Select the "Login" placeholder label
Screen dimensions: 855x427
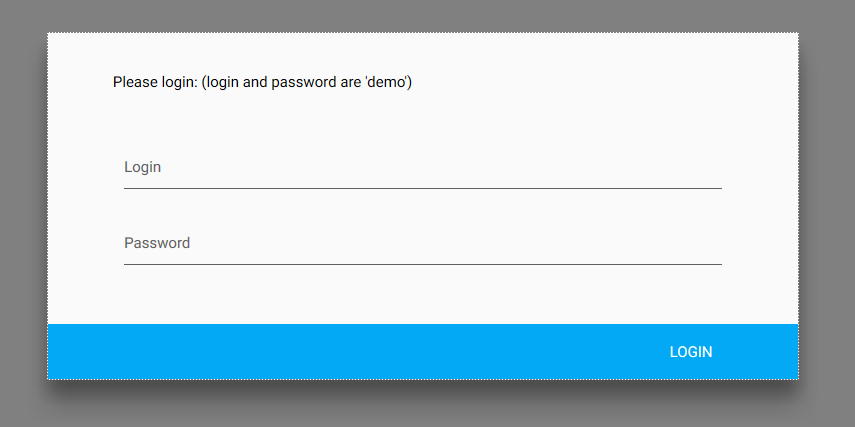point(143,167)
